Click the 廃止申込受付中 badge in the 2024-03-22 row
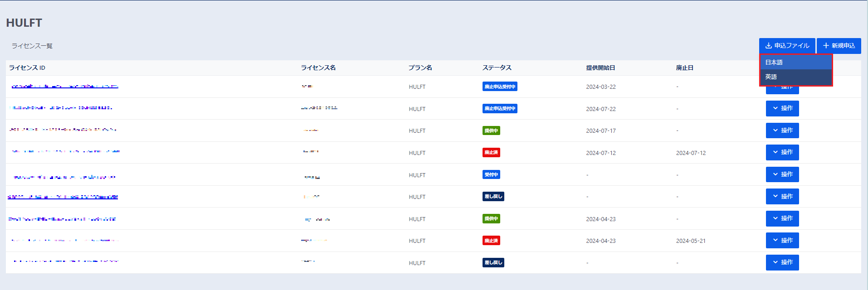This screenshot has height=290, width=868. pos(500,87)
